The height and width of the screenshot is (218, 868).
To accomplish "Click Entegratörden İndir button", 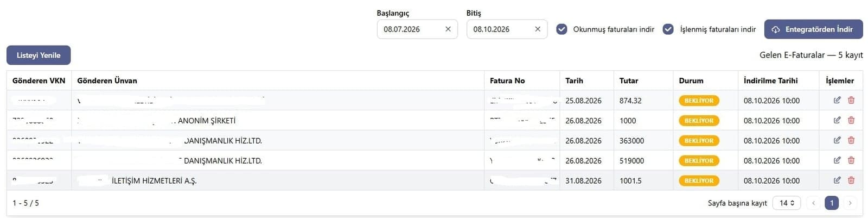I will pyautogui.click(x=813, y=29).
